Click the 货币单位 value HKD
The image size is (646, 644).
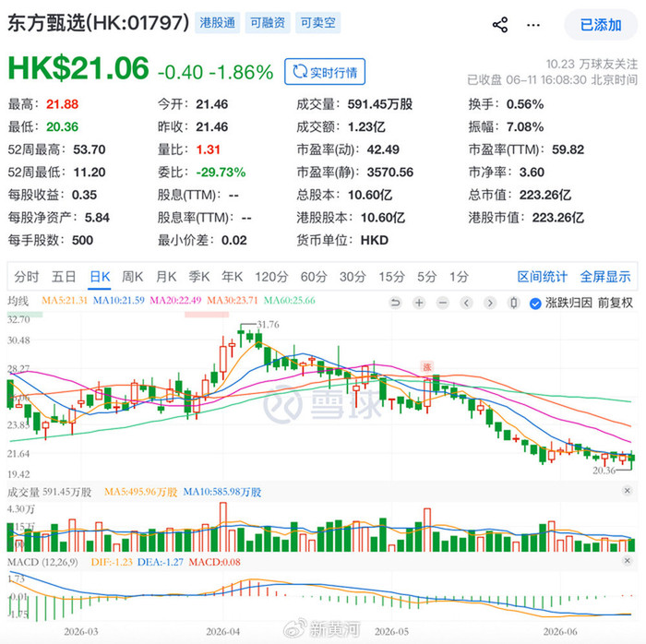click(x=375, y=240)
